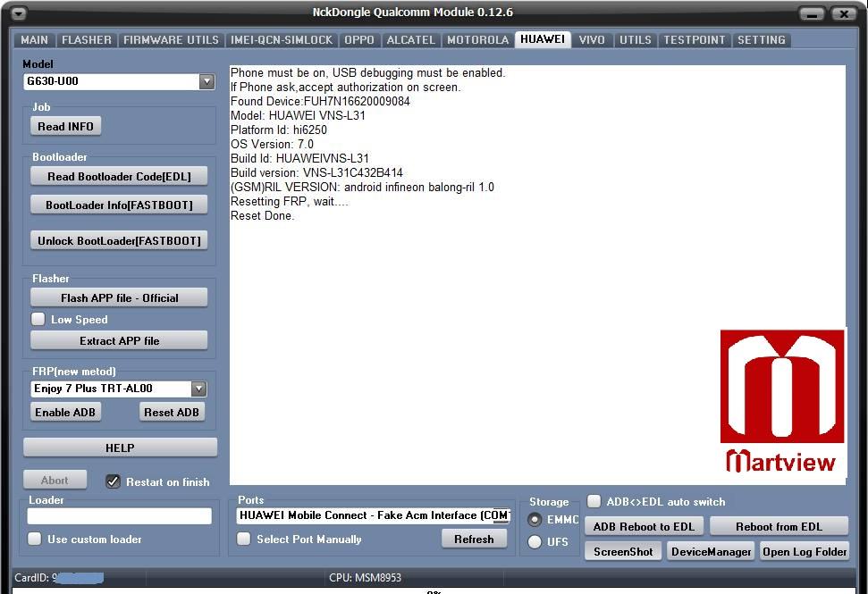Select EMMC storage radio button
The width and height of the screenshot is (868, 594).
(x=535, y=520)
